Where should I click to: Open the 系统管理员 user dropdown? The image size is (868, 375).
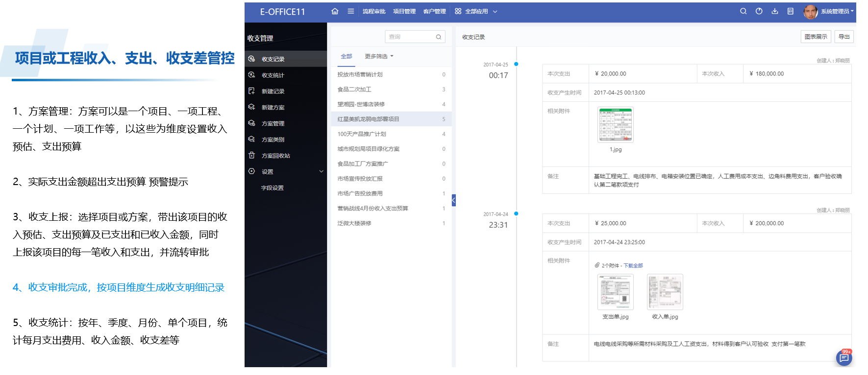tap(838, 11)
